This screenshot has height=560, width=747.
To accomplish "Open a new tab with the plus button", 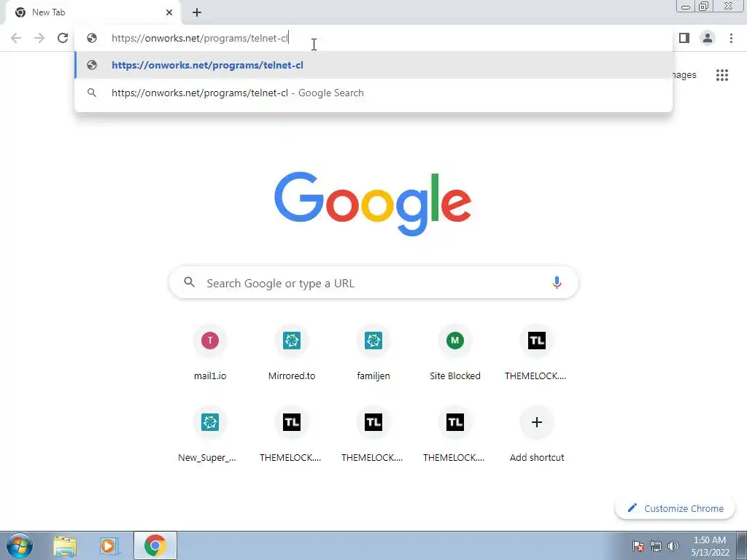I will pyautogui.click(x=197, y=12).
